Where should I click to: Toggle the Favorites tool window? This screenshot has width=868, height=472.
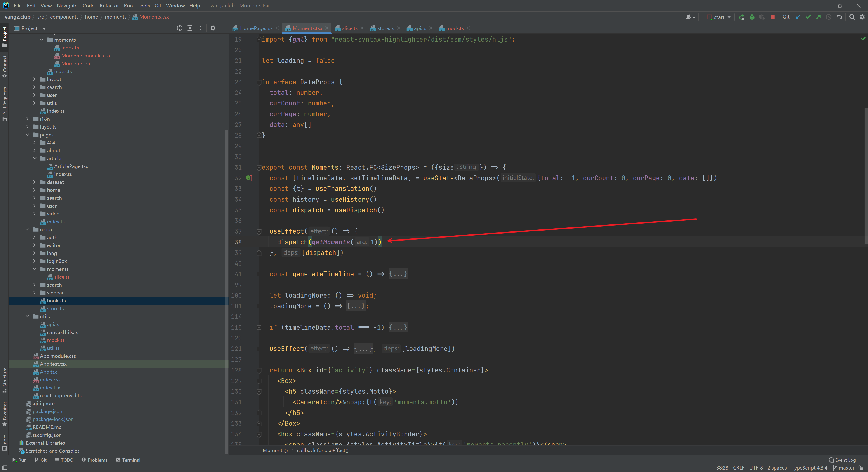(x=4, y=414)
